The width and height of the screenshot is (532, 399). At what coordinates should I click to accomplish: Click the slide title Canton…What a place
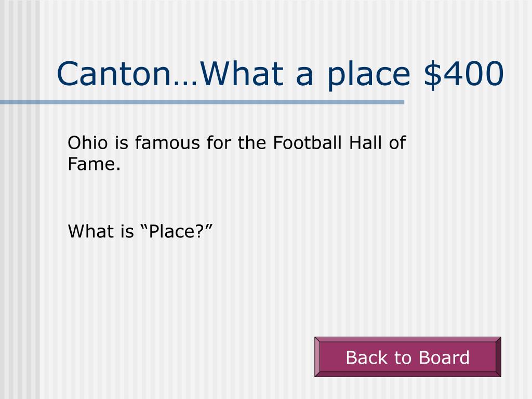(234, 74)
